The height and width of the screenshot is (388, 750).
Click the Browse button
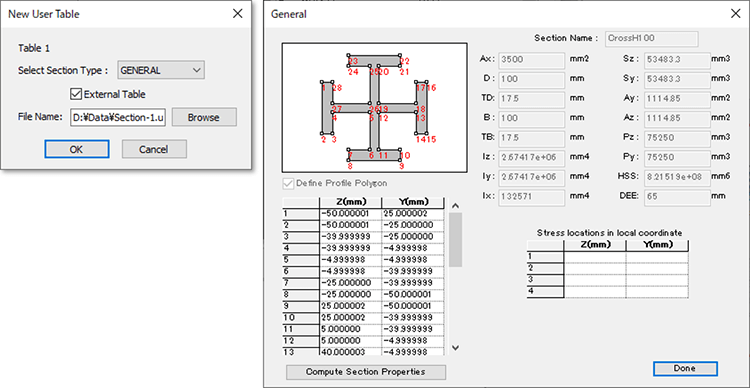pyautogui.click(x=204, y=117)
